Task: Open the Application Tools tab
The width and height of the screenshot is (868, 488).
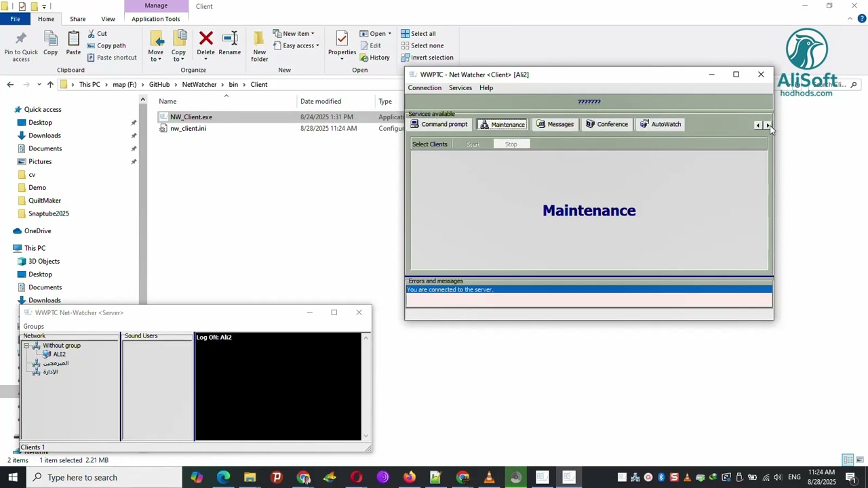Action: (156, 19)
